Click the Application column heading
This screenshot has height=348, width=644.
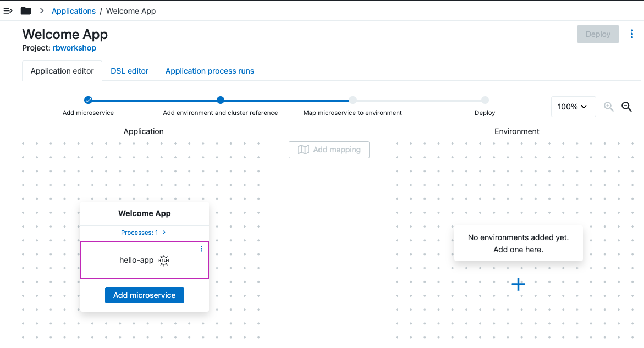pyautogui.click(x=144, y=131)
